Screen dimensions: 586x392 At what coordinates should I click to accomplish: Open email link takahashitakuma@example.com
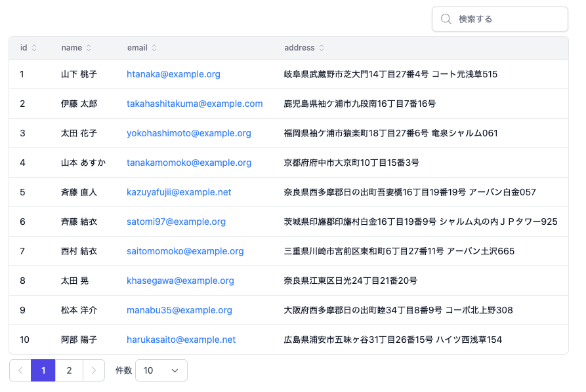point(194,104)
